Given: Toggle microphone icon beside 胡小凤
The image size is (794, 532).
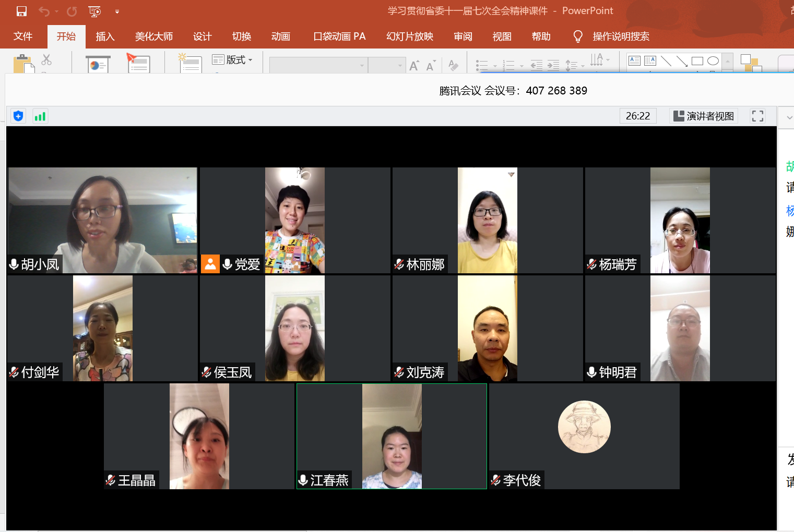Looking at the screenshot, I should click(14, 264).
